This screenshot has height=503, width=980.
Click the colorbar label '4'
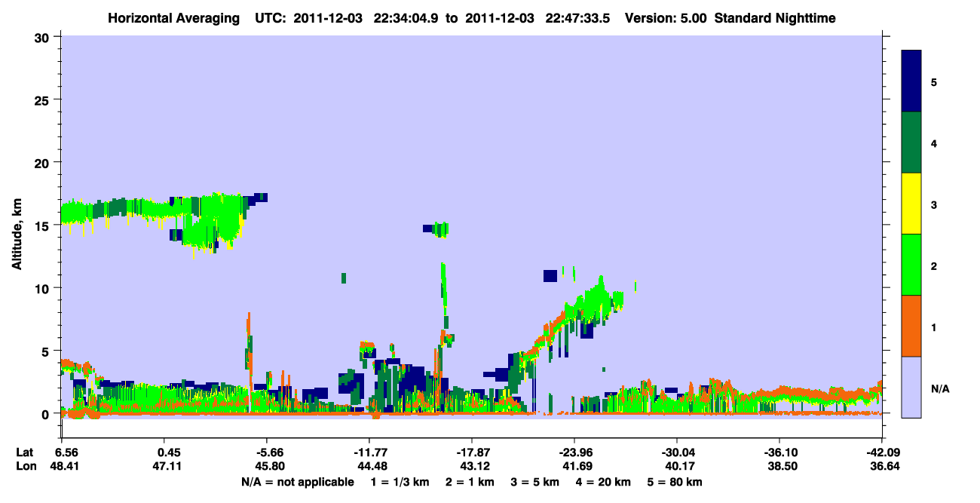(x=934, y=143)
